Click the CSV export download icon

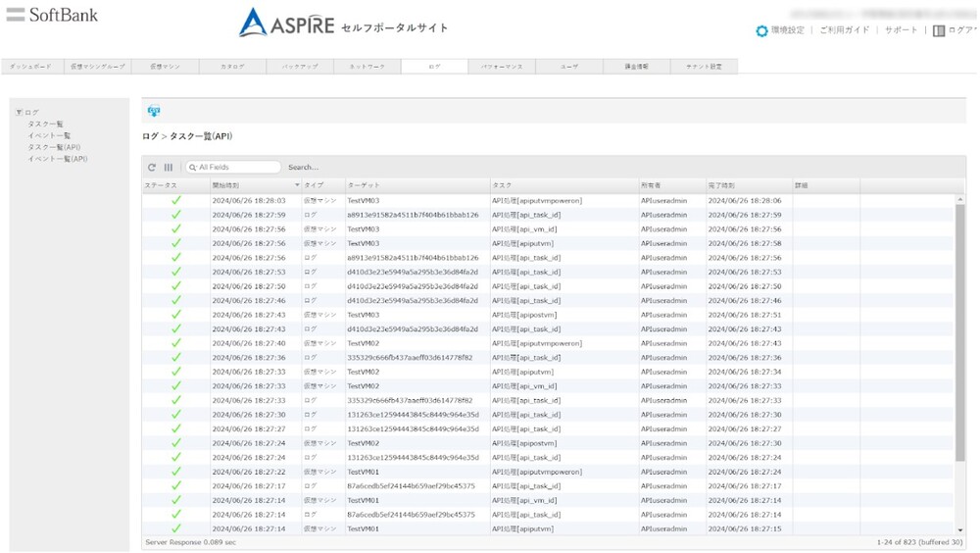[153, 111]
